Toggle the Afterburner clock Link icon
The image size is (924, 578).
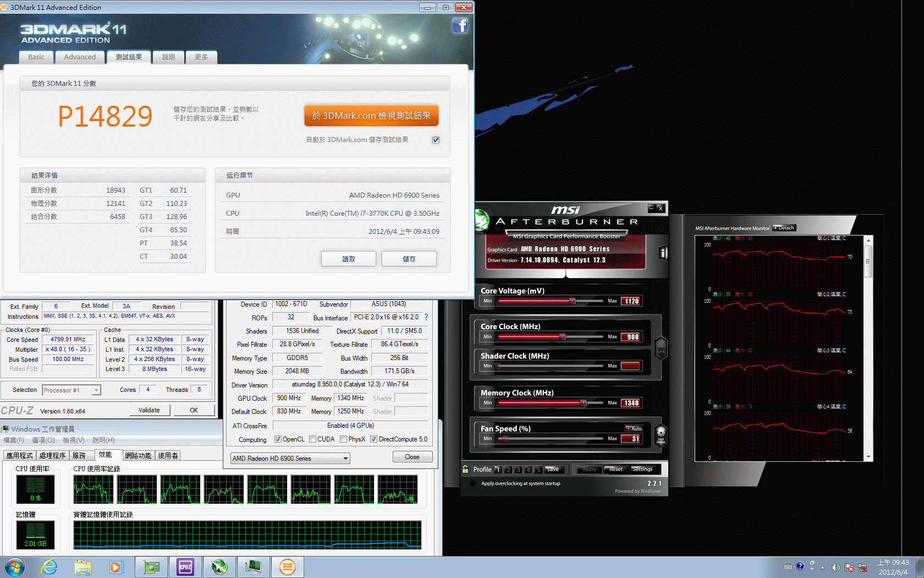(661, 348)
